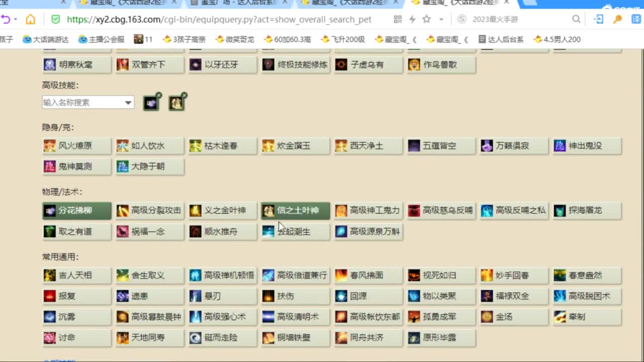644x362 pixels.
Task: Select the 天地同寿 skill button
Action: point(149,338)
